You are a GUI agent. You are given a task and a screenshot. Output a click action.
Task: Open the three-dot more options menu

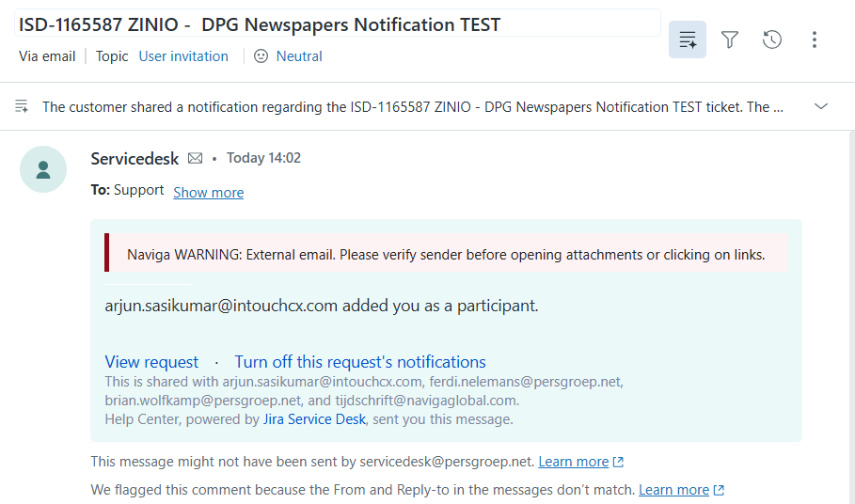coord(815,39)
